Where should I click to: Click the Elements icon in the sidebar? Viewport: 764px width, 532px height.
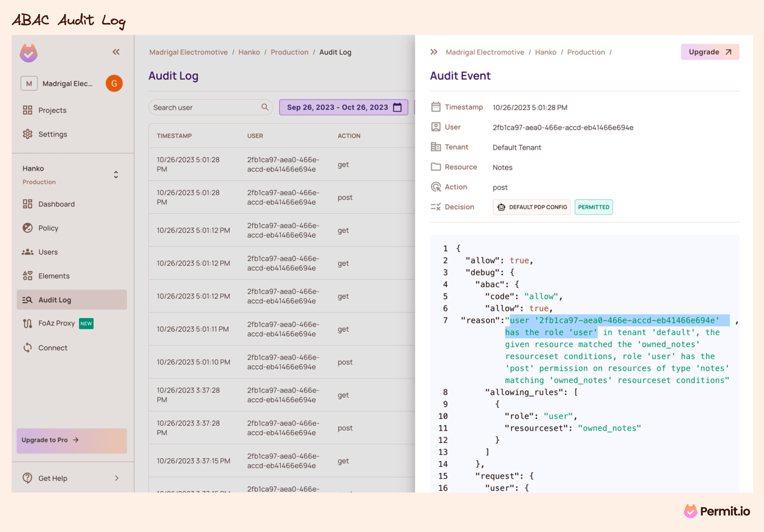pos(28,276)
